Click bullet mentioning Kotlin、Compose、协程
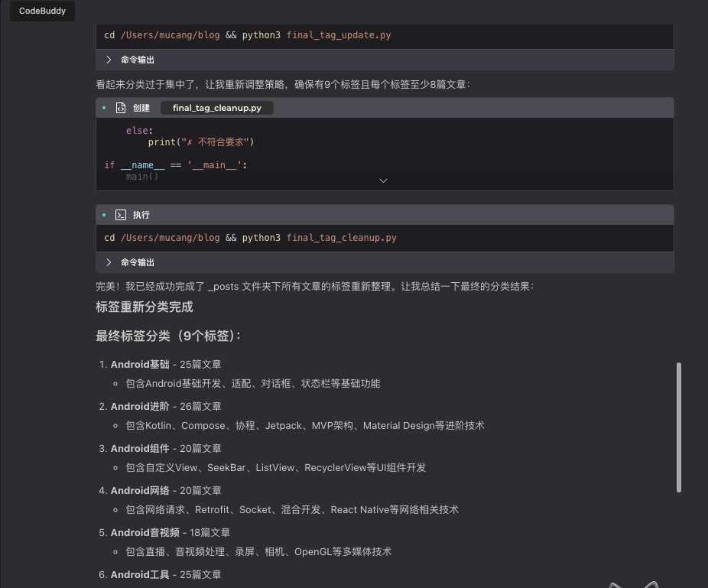The image size is (708, 588). click(305, 425)
